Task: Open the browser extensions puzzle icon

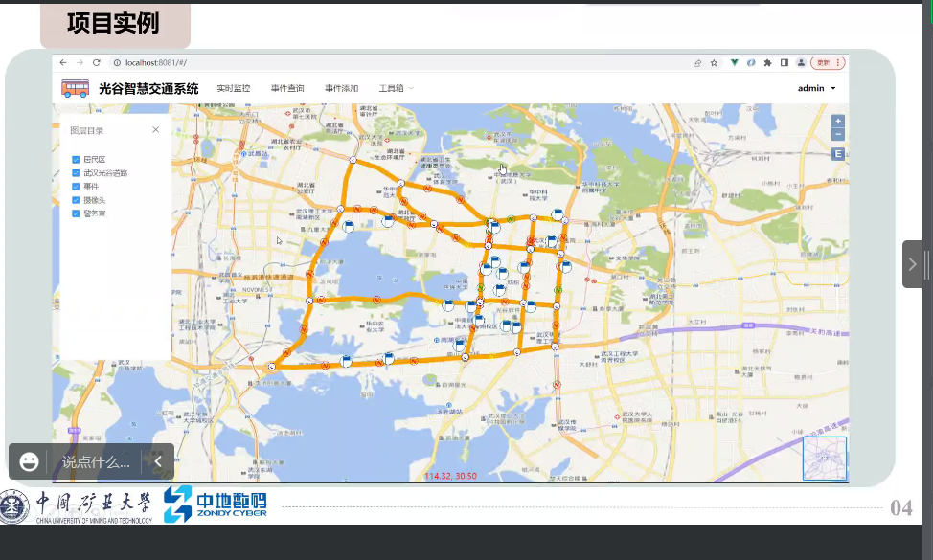Action: (767, 63)
